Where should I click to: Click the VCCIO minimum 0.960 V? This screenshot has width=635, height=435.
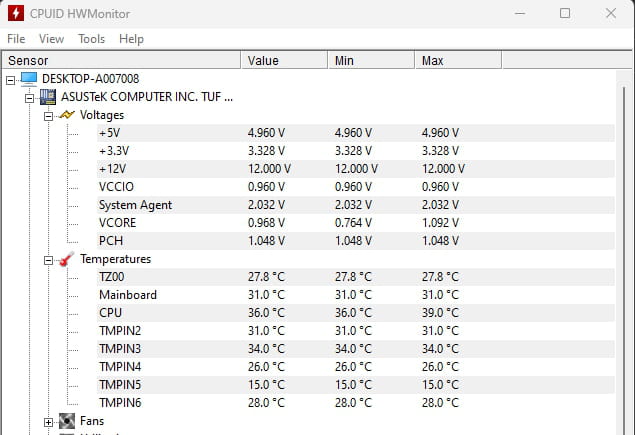click(354, 187)
